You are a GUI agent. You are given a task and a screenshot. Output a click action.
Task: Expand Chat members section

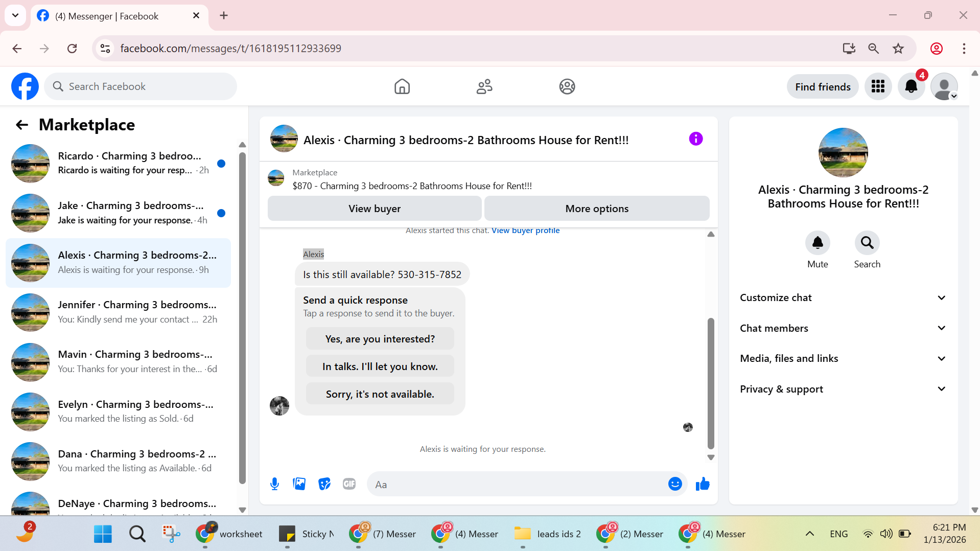(x=843, y=328)
